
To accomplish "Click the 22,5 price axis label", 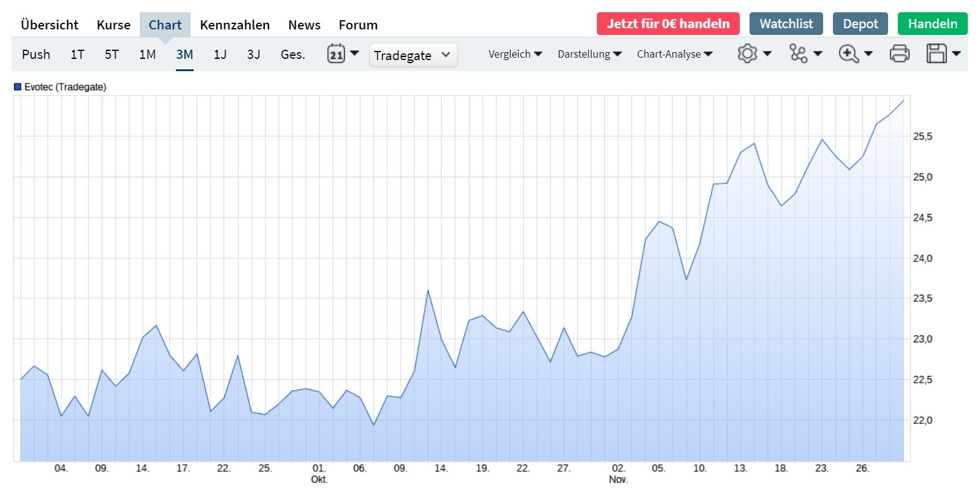I will point(922,380).
